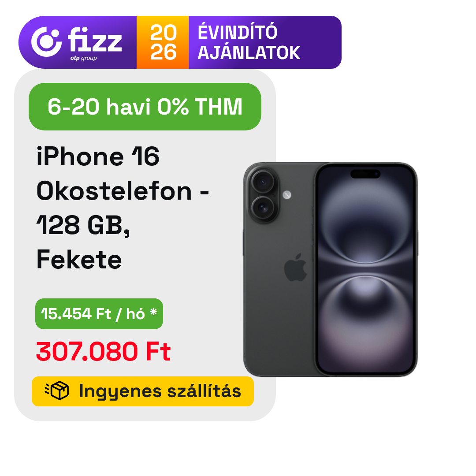Click the upper rear camera lens

pyautogui.click(x=263, y=182)
